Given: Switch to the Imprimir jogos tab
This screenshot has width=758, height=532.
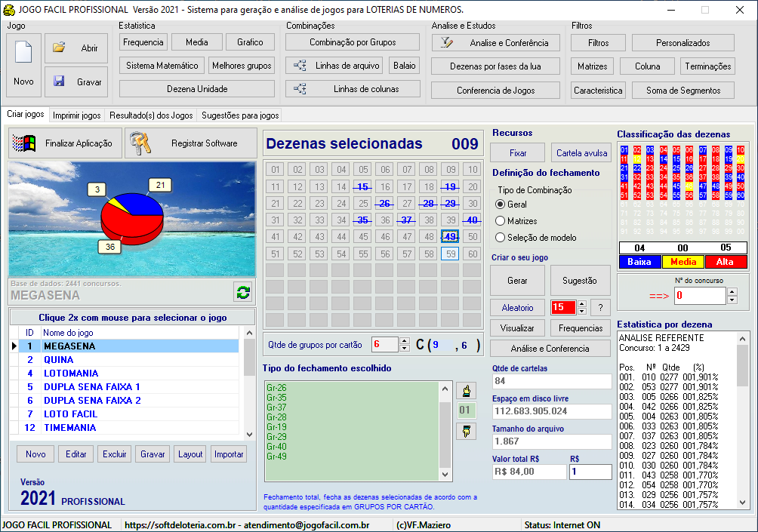Looking at the screenshot, I should coord(76,115).
